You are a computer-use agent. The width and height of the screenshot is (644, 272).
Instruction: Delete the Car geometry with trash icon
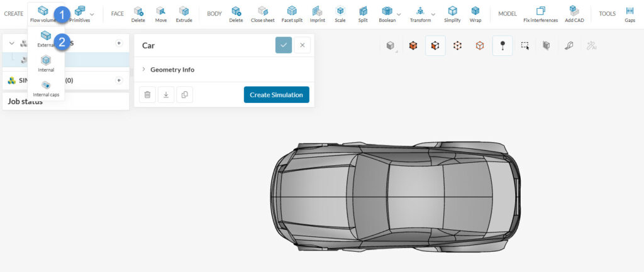(147, 95)
